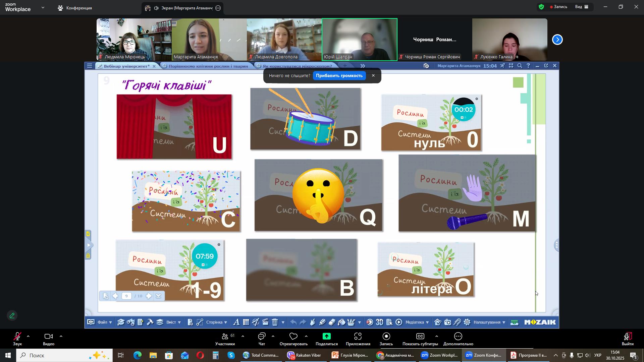The width and height of the screenshot is (644, 362).
Task: Open the Налаштування dropdown
Action: pos(489,322)
